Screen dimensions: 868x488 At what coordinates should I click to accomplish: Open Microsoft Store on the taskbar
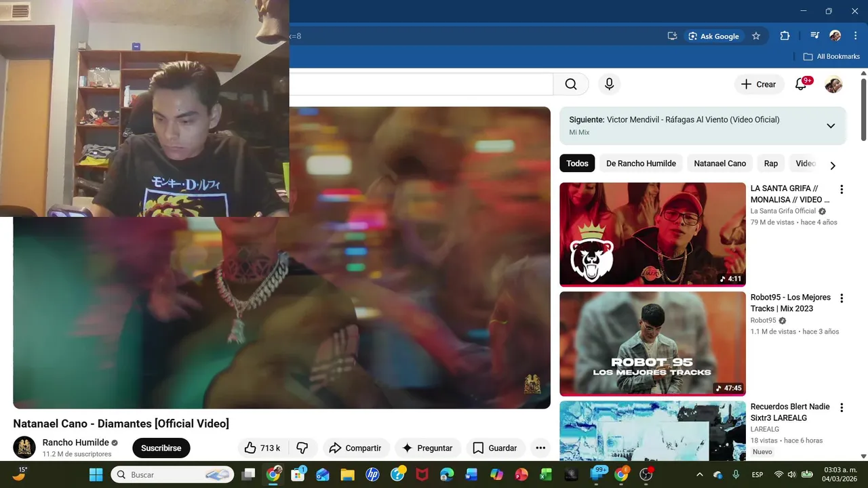click(298, 474)
